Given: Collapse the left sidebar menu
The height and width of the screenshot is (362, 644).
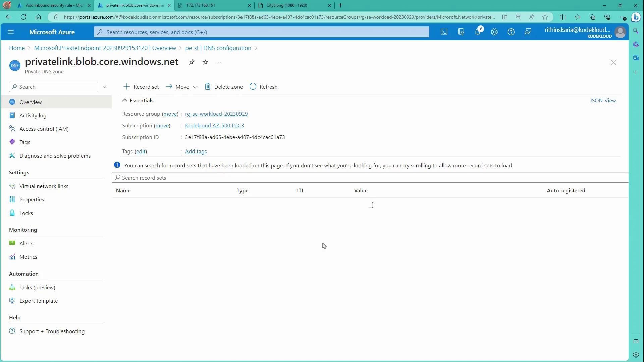Looking at the screenshot, I should pyautogui.click(x=105, y=87).
